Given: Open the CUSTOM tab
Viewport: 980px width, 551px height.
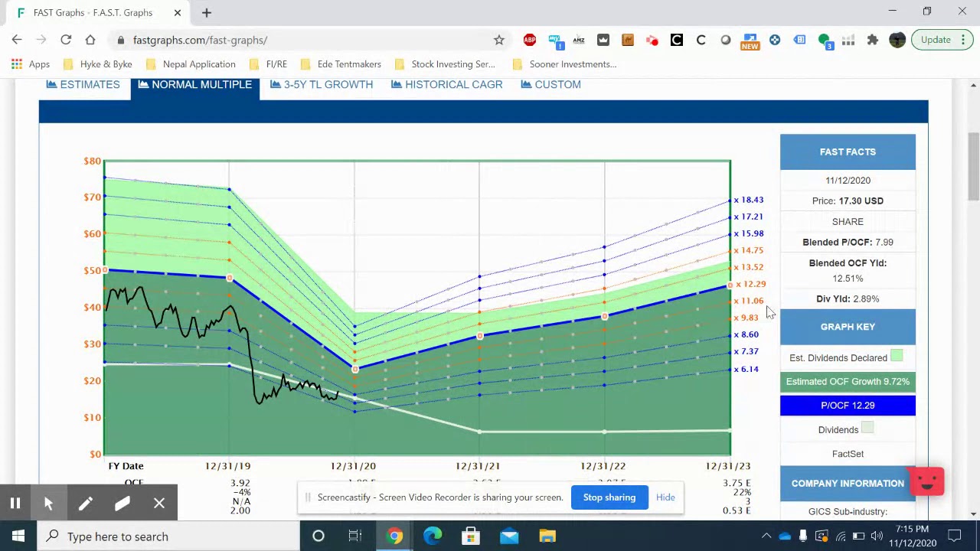Looking at the screenshot, I should click(x=550, y=84).
